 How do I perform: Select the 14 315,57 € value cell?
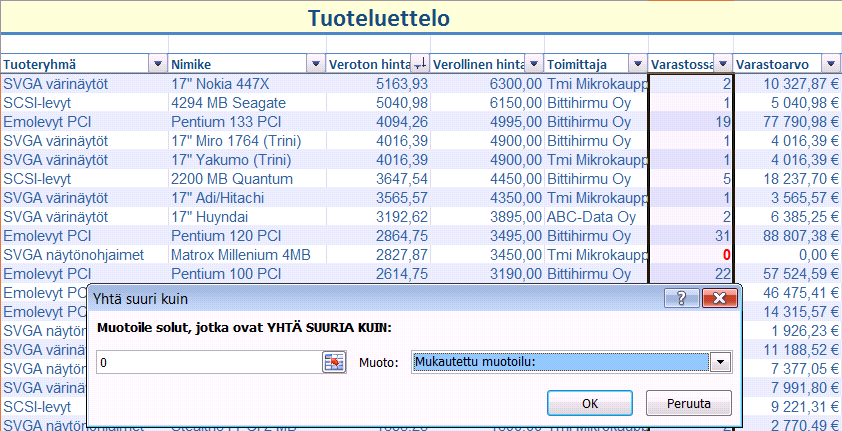pyautogui.click(x=792, y=312)
